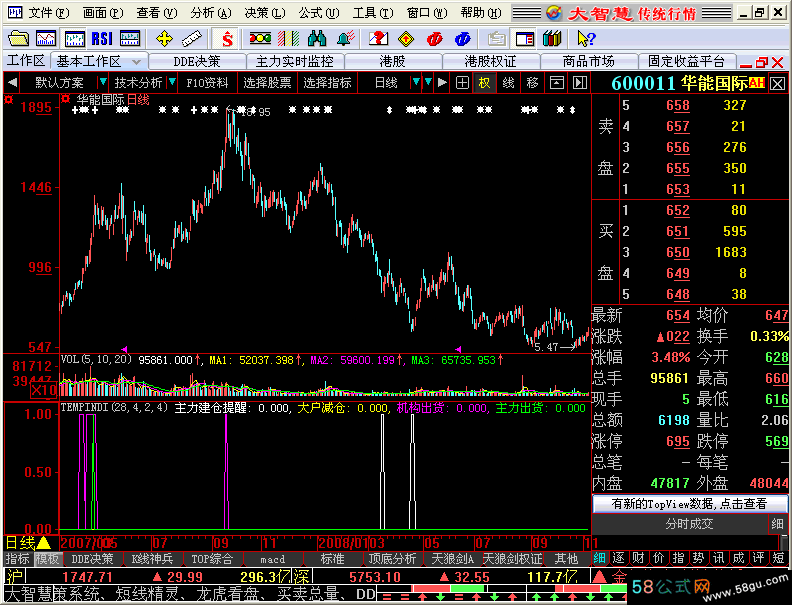Click the F10资料 button
Image resolution: width=792 pixels, height=605 pixels.
(x=207, y=83)
